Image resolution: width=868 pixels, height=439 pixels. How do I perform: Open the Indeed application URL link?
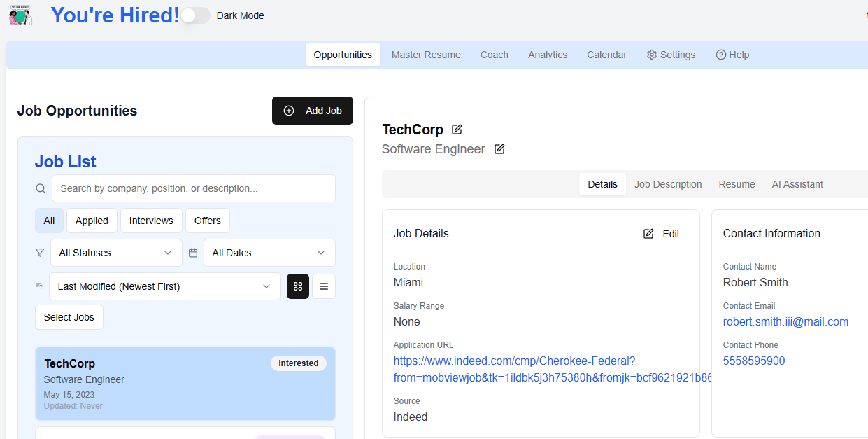[x=553, y=369]
